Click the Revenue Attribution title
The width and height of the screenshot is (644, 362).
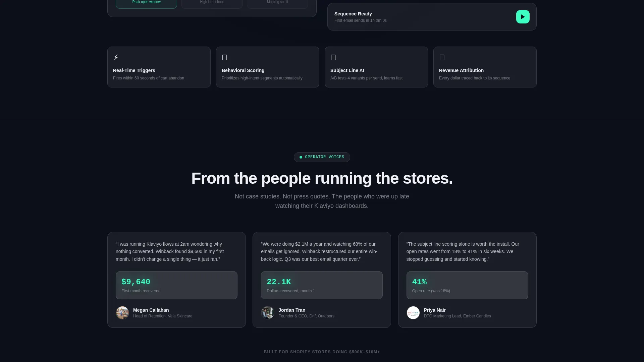(x=461, y=70)
